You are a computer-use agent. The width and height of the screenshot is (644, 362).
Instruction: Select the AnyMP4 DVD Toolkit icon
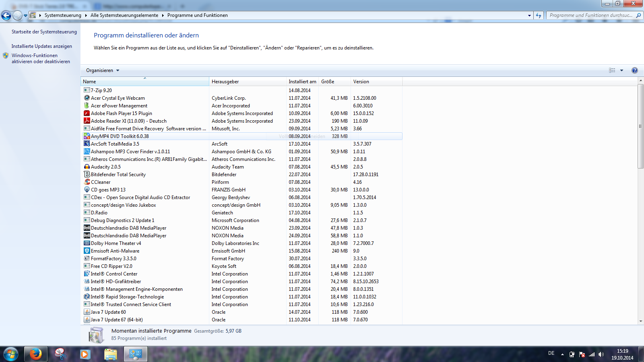click(x=87, y=136)
